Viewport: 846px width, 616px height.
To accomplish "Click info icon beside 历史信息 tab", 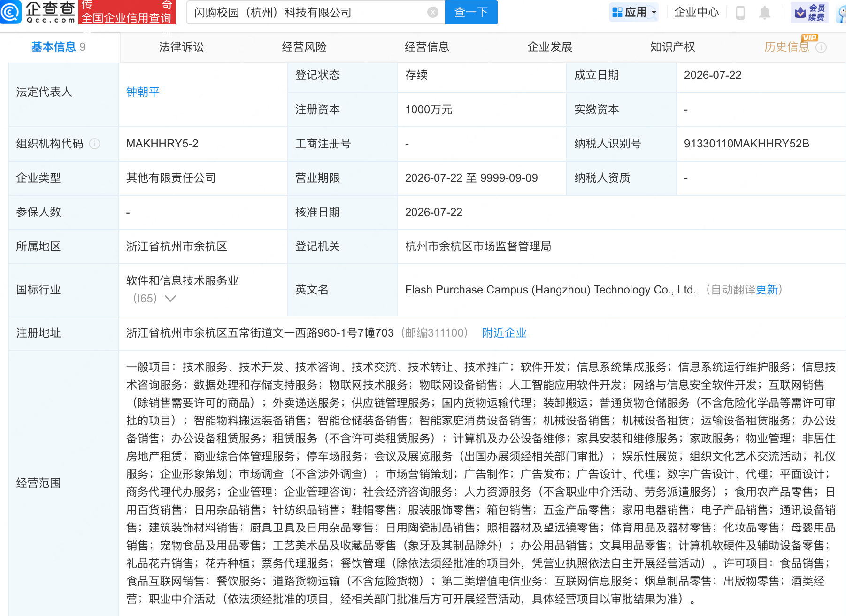I will (x=821, y=47).
